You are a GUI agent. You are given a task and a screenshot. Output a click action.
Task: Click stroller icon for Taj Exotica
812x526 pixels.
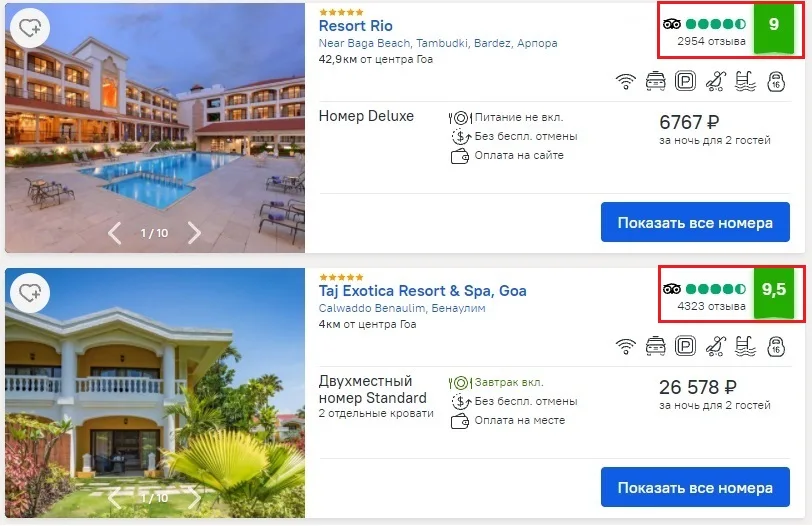tap(715, 346)
